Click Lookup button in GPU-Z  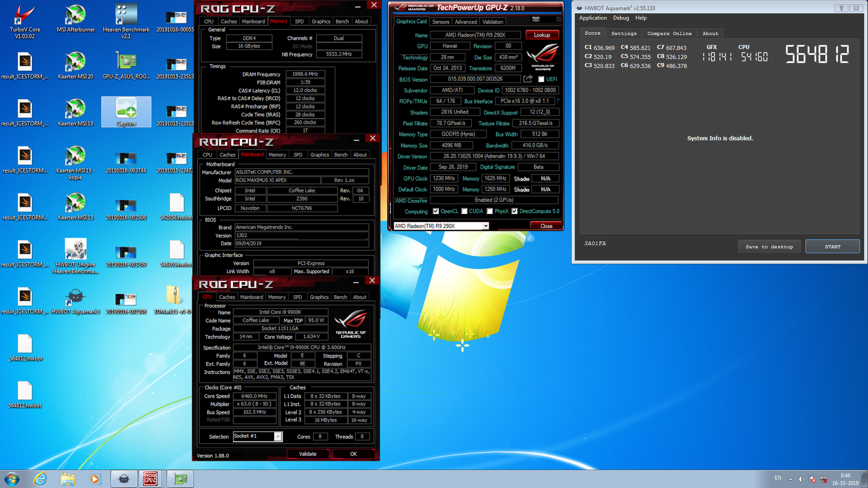coord(542,35)
